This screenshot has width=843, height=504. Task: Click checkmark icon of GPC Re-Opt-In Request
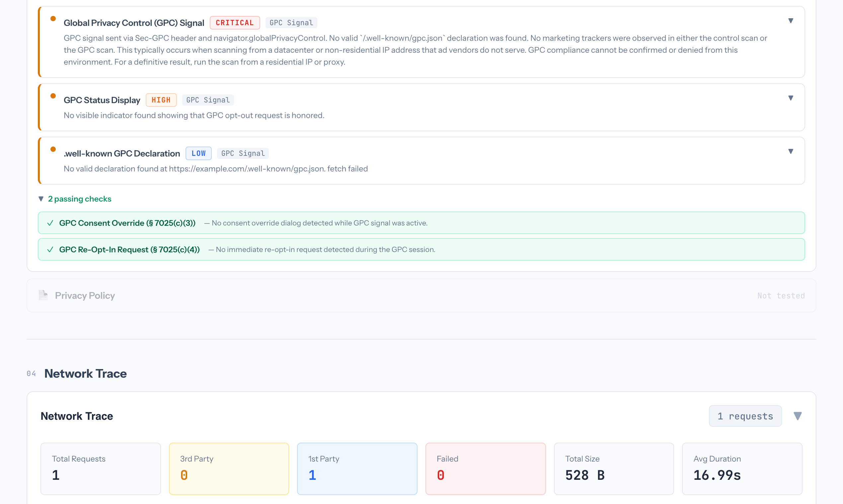50,250
